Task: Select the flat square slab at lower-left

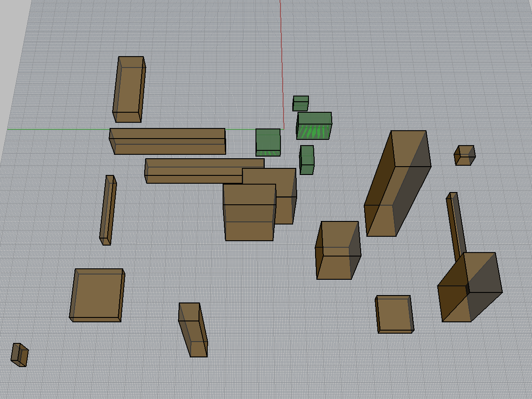Action: (96, 295)
